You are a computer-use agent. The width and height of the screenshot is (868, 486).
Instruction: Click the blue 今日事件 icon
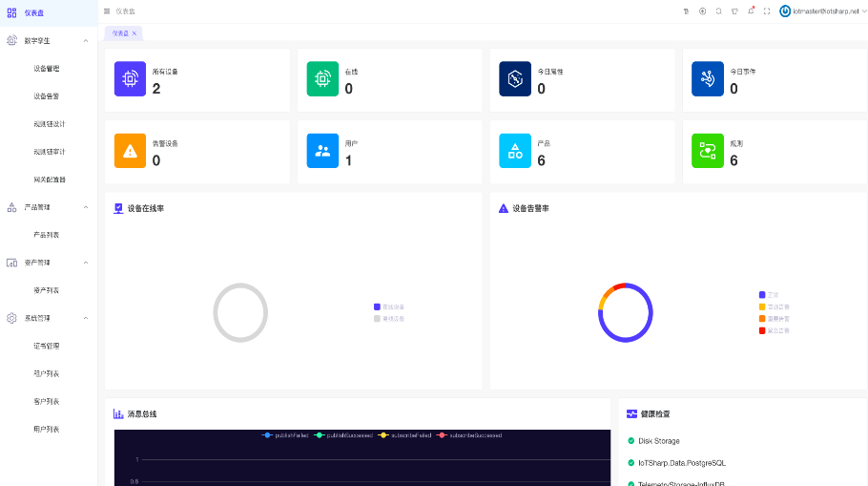[x=708, y=78]
